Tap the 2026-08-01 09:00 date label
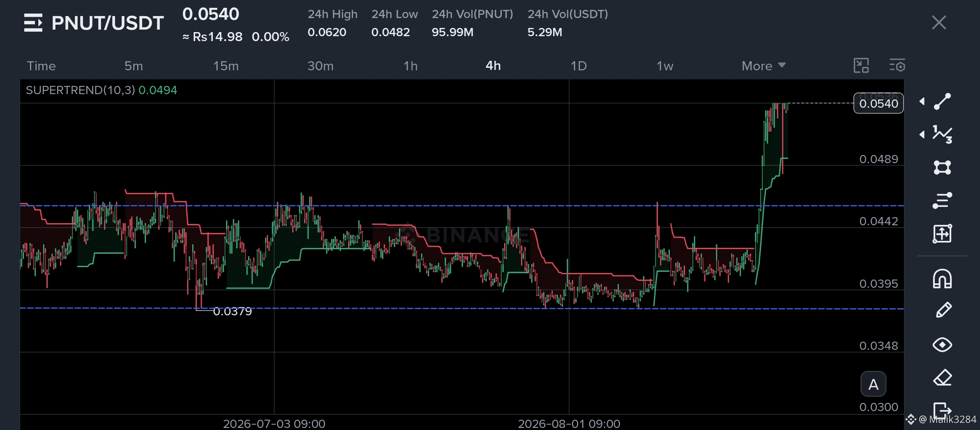This screenshot has width=980, height=430. (569, 423)
